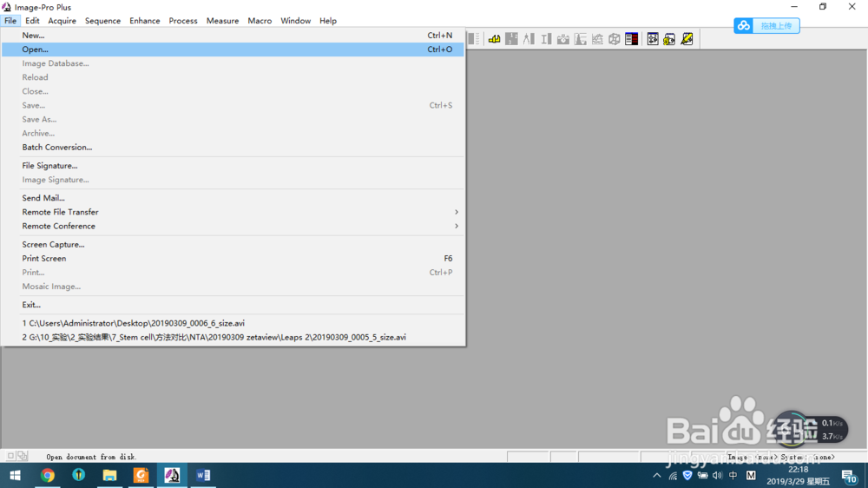
Task: Select File Signature... menu entry
Action: pyautogui.click(x=233, y=166)
